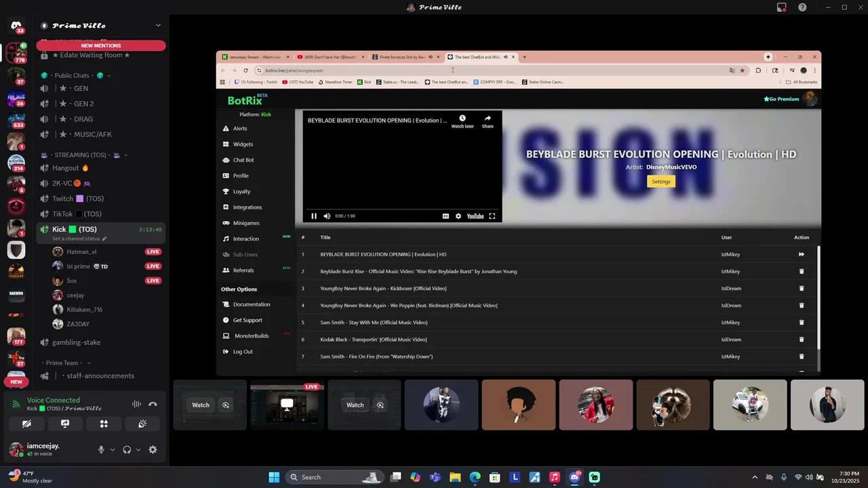Screen dimensions: 868x488
Task: Open the Discord inbox icon
Action: coord(782,7)
